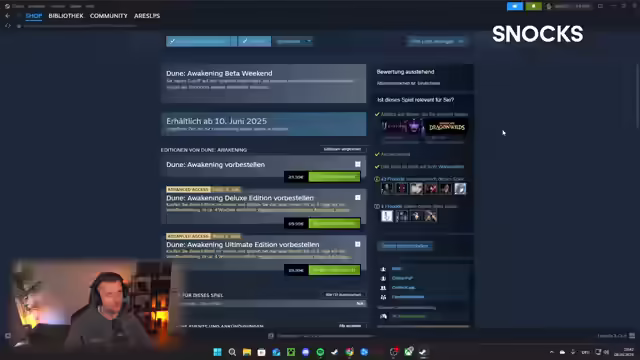Image resolution: width=640 pixels, height=360 pixels.
Task: Click the compare editions button
Action: point(342,149)
